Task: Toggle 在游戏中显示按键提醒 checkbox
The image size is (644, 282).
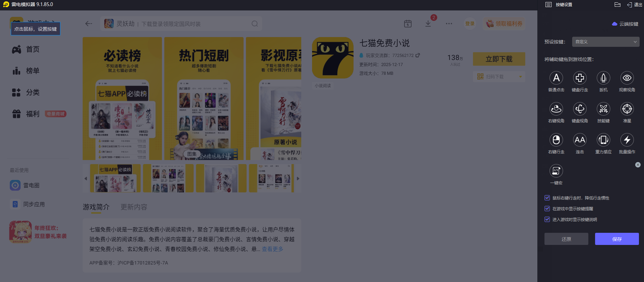Action: tap(547, 209)
